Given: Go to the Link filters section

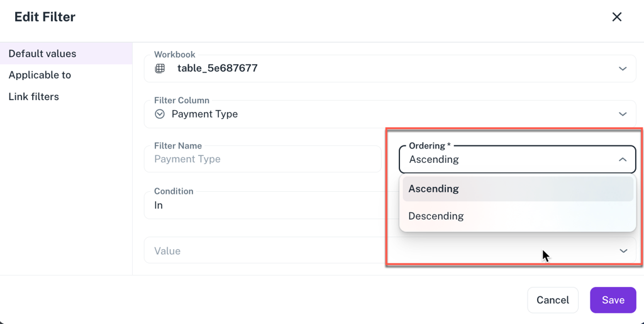Looking at the screenshot, I should click(34, 97).
